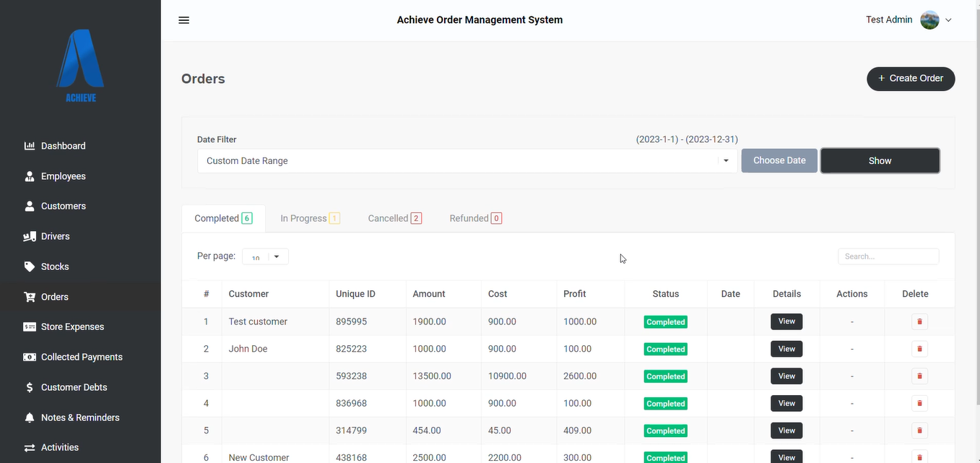Click the Notes & Reminders bell icon
This screenshot has height=463, width=980.
[30, 417]
